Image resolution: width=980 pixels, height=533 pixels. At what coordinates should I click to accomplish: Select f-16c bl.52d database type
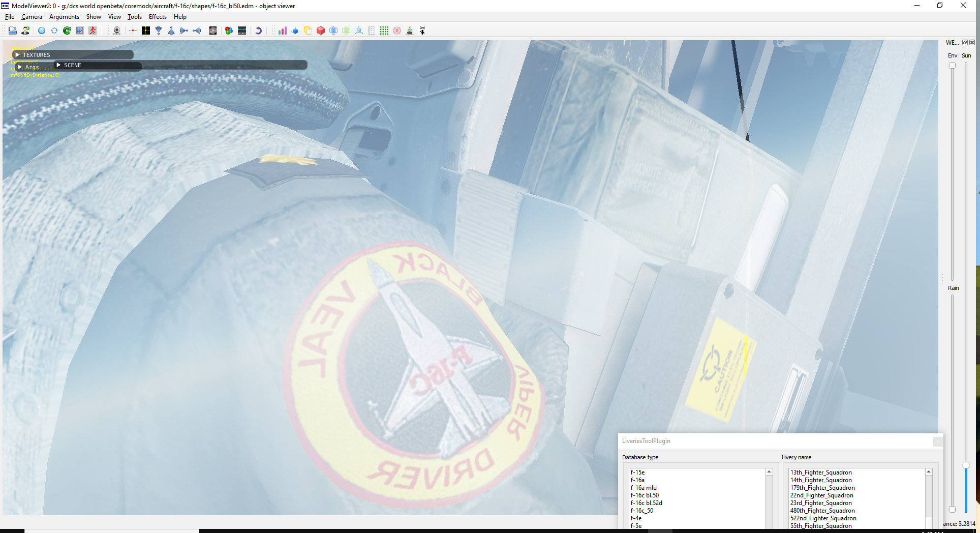pos(697,503)
